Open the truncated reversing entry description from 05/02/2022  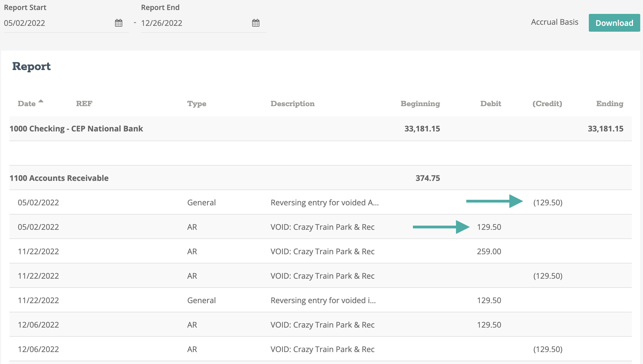click(x=324, y=202)
